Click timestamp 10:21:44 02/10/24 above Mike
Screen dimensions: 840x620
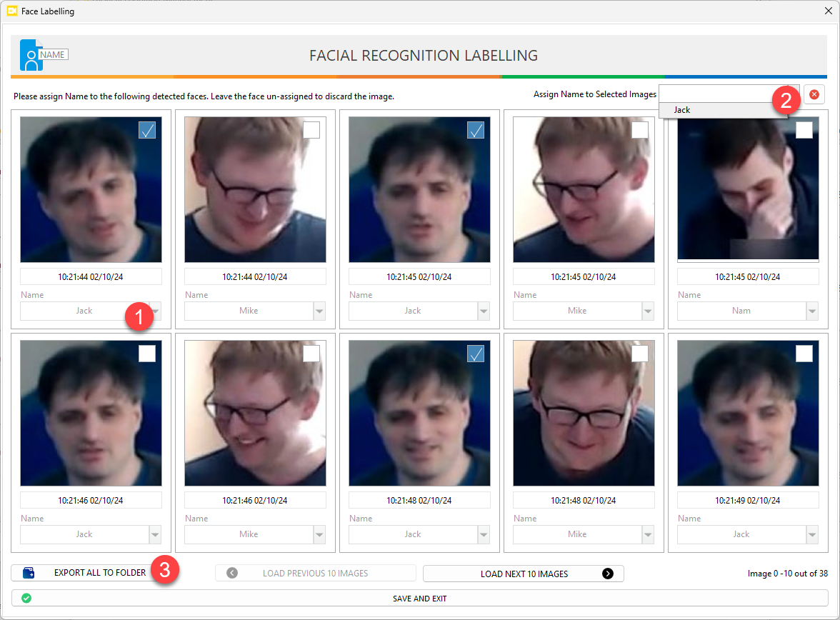point(255,277)
